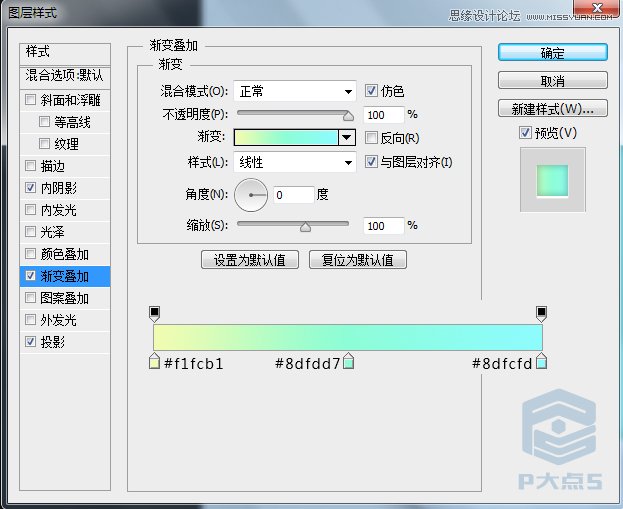Click the scale value field
The image size is (623, 509).
tap(384, 226)
